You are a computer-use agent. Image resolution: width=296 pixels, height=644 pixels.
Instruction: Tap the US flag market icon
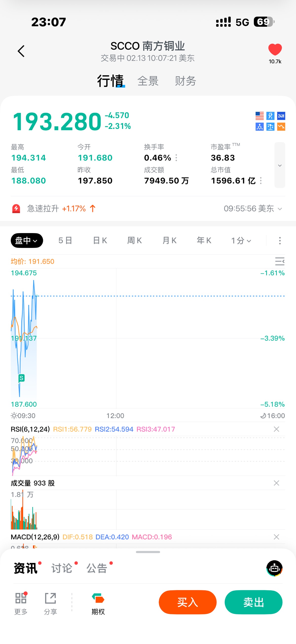click(259, 116)
